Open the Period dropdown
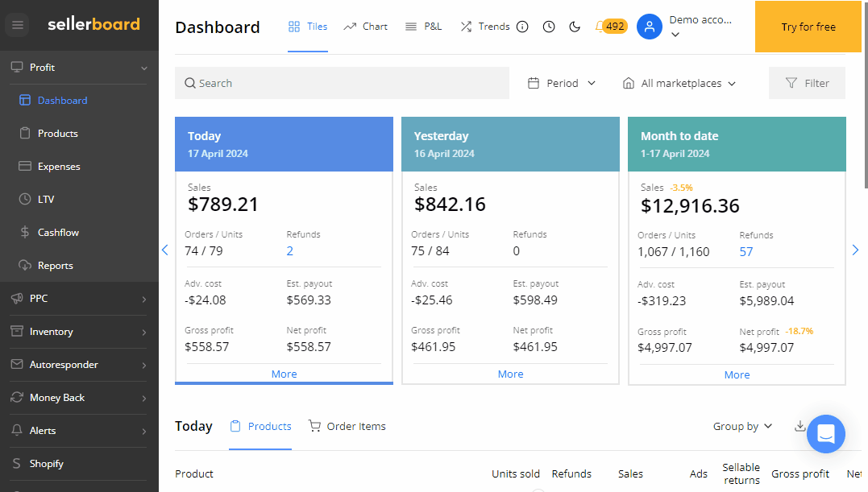 (x=561, y=83)
